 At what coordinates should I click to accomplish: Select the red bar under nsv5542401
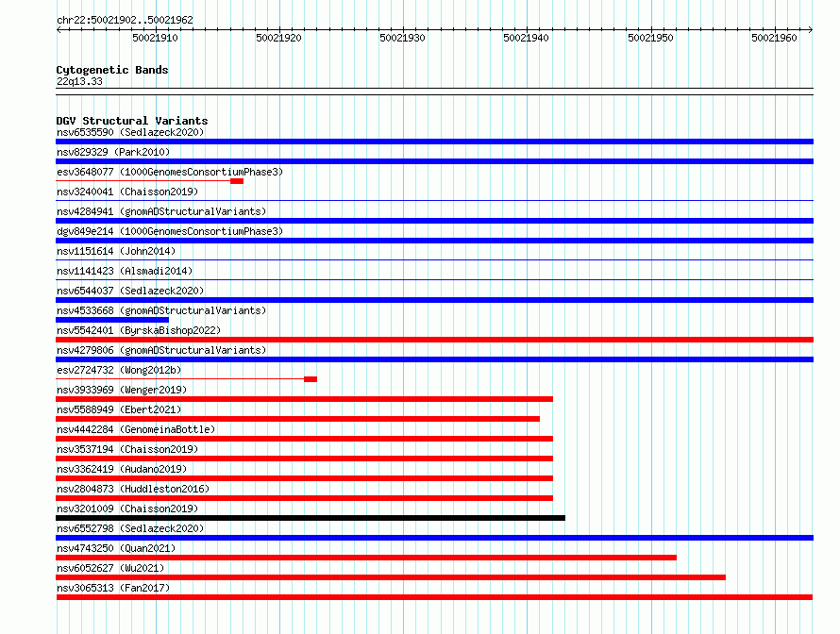tap(434, 340)
